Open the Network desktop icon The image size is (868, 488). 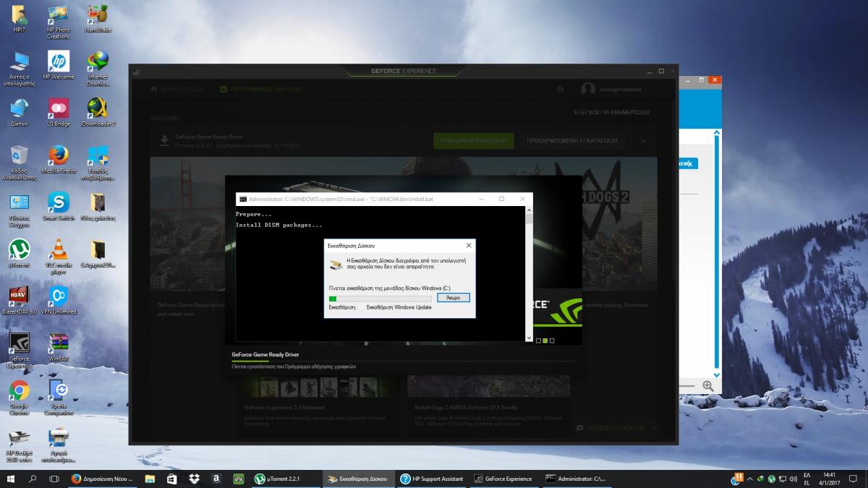pyautogui.click(x=19, y=113)
